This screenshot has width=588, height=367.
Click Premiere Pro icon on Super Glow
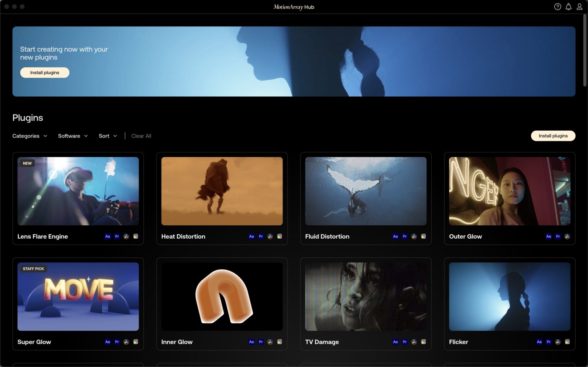click(117, 342)
